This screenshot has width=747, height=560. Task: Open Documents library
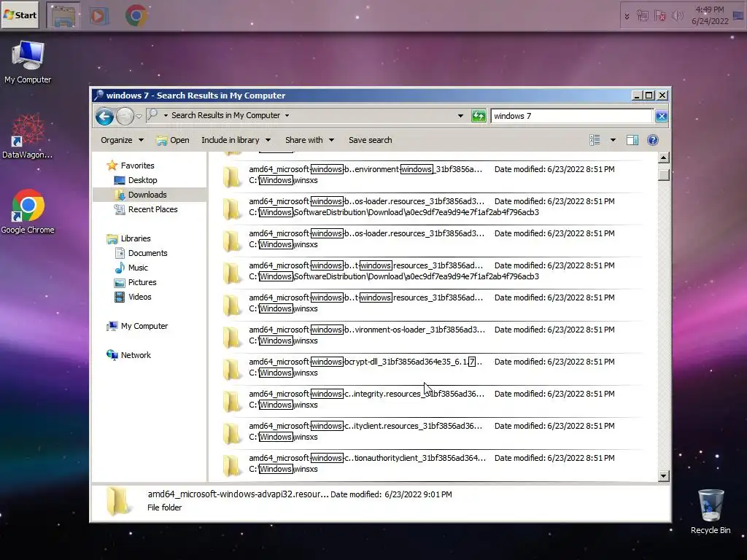point(147,253)
